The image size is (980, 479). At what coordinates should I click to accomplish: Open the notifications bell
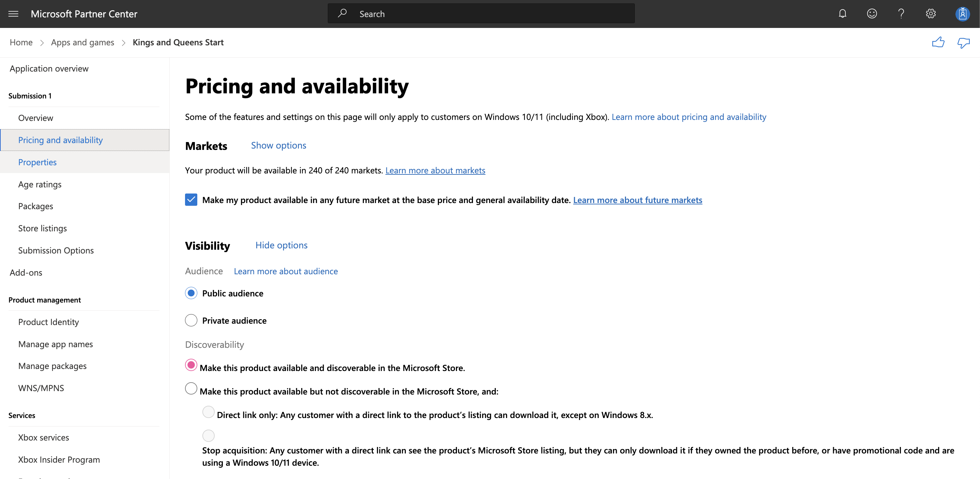pyautogui.click(x=842, y=14)
